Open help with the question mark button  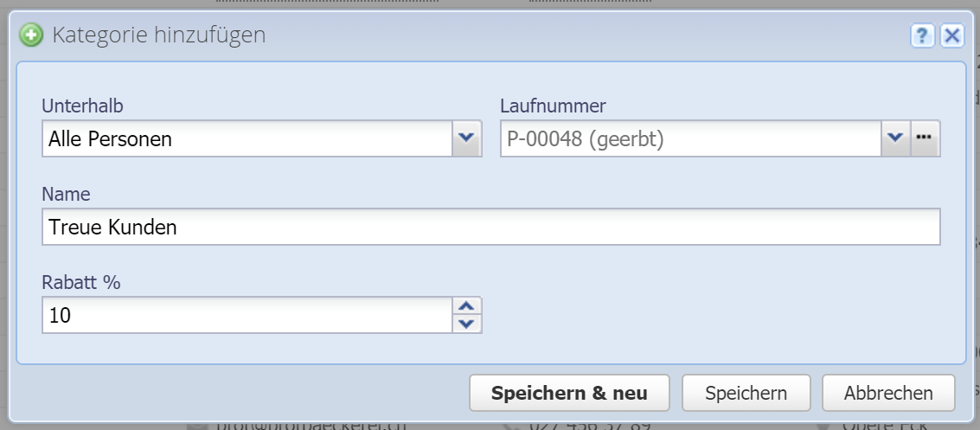click(x=923, y=35)
